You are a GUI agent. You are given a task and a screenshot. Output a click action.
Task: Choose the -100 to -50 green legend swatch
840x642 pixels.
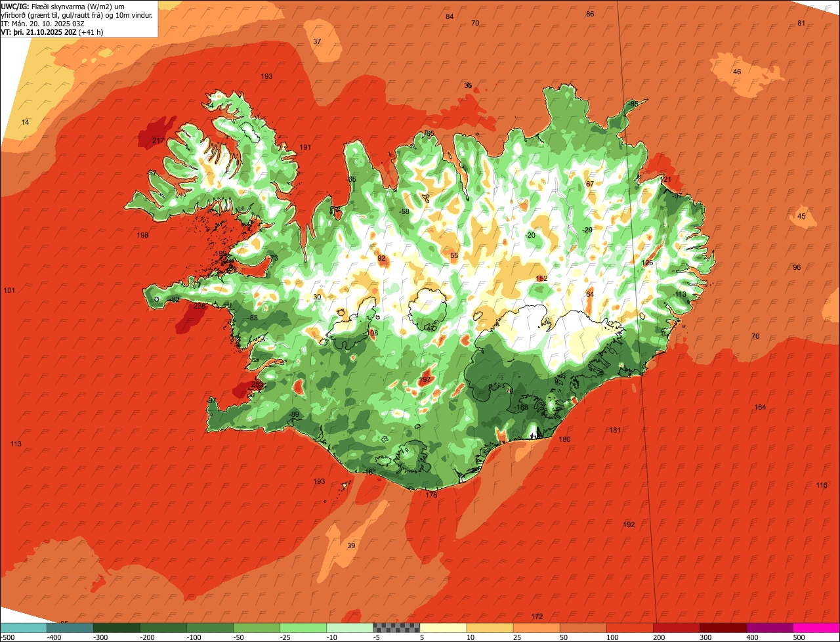209,628
